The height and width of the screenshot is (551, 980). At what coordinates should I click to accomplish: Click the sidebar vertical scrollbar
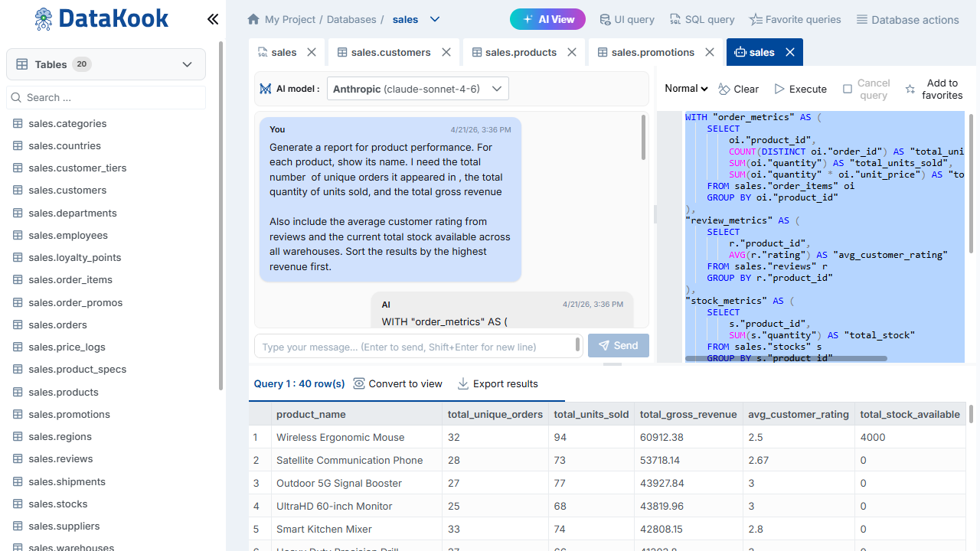tap(221, 216)
